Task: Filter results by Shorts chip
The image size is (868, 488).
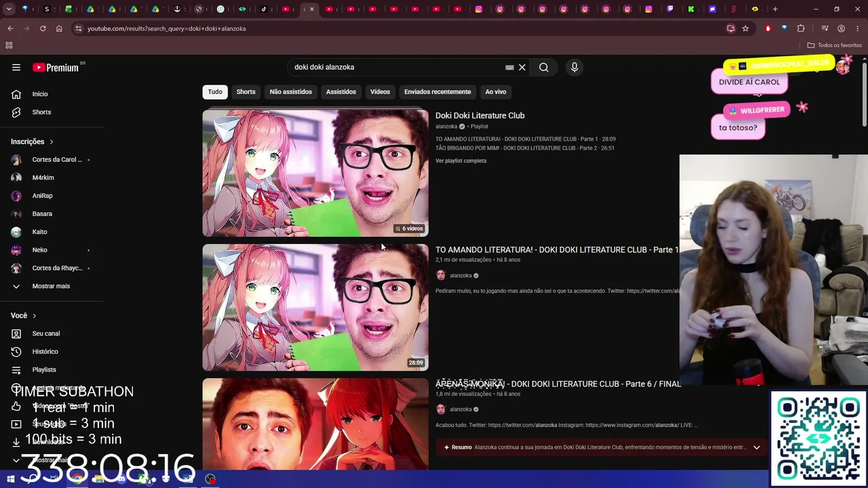Action: (245, 91)
